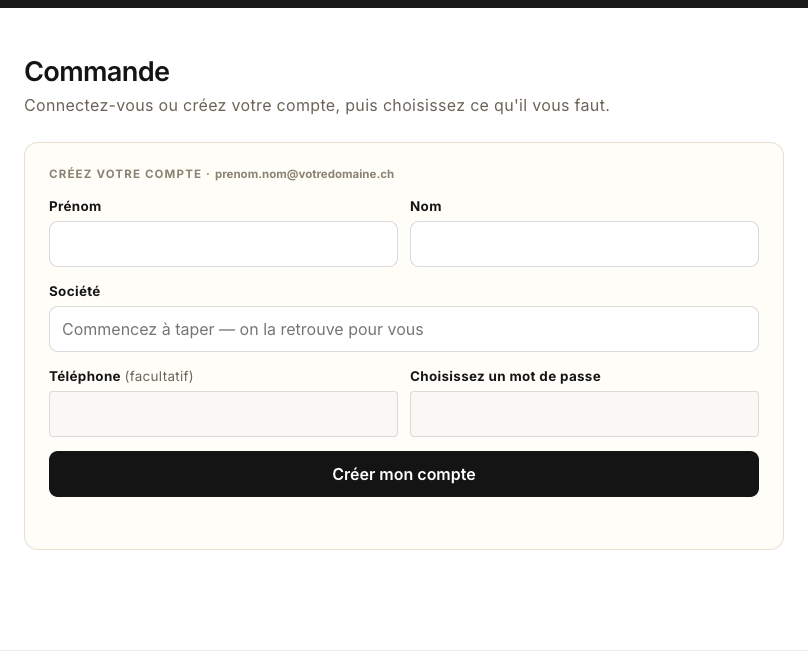
Task: Click the email prenom.nom@votredomaine.ch
Action: tap(304, 174)
